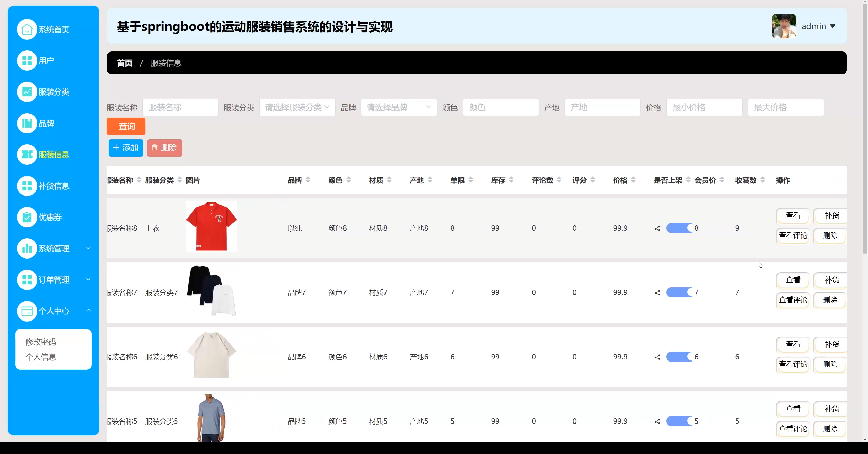
Task: Click share icon in 服装名称8 row
Action: [657, 228]
